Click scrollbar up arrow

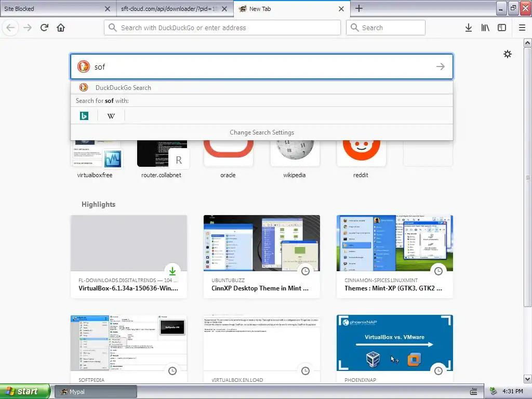coord(527,43)
